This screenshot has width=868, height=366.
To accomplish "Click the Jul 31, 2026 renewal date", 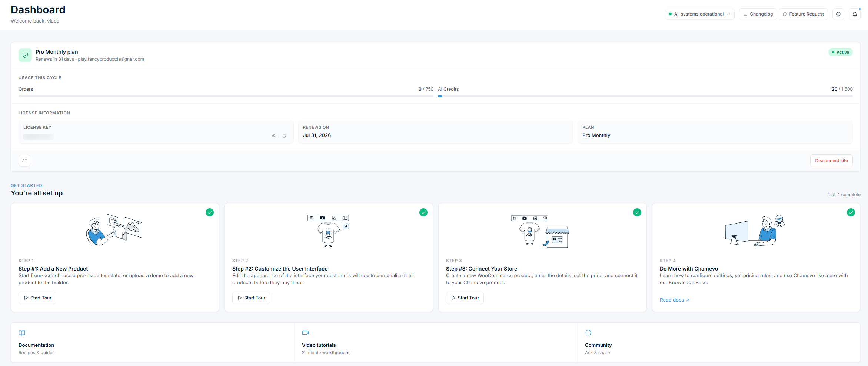I will point(317,135).
